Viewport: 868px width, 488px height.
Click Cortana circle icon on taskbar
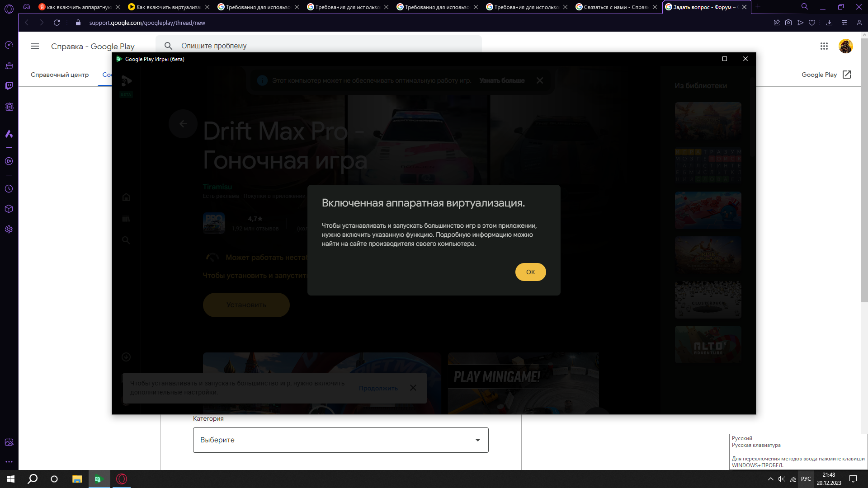54,479
